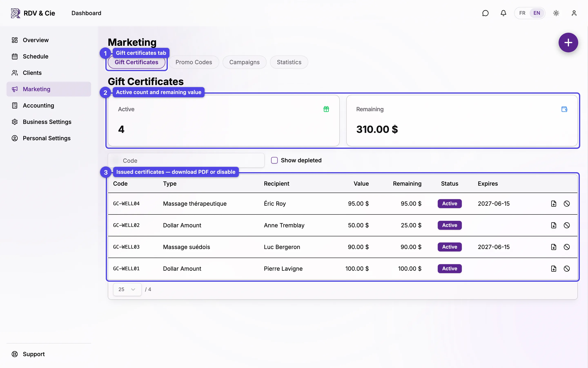Sort by the Recipient column header
588x368 pixels.
276,184
